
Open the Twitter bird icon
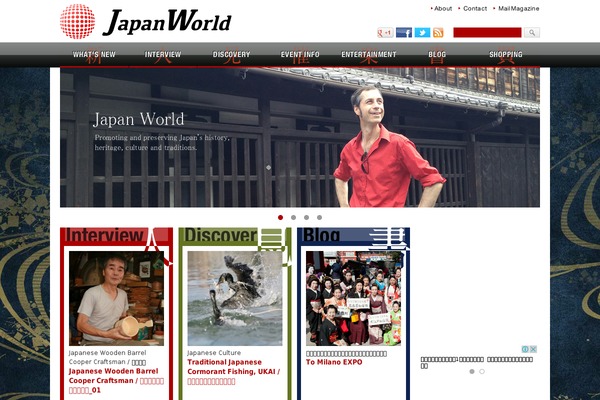[422, 33]
